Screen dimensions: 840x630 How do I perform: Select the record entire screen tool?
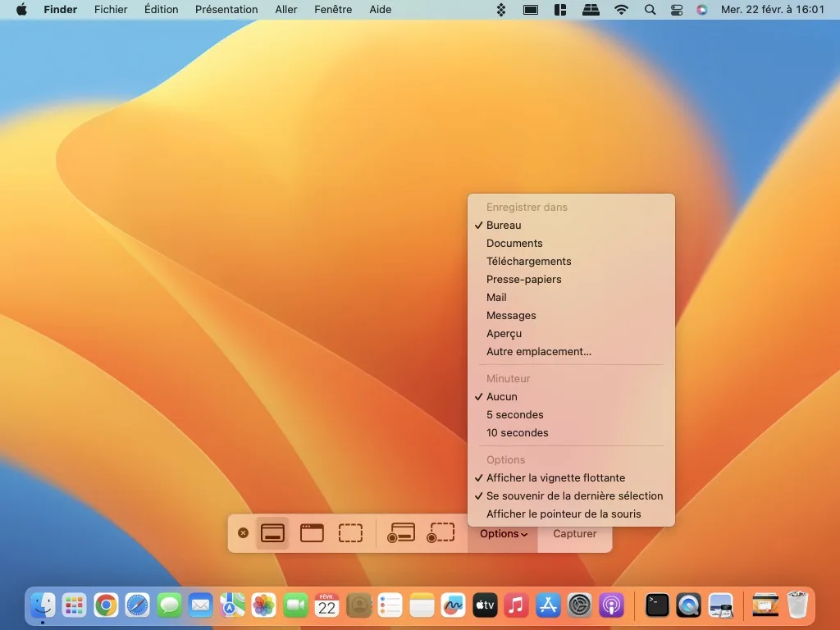[x=400, y=532]
